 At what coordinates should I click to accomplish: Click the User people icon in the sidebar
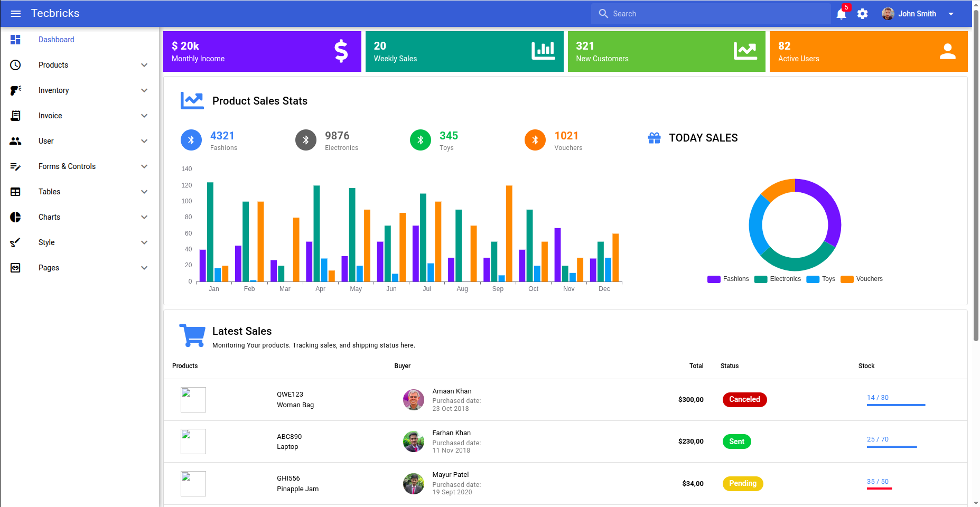pyautogui.click(x=15, y=141)
